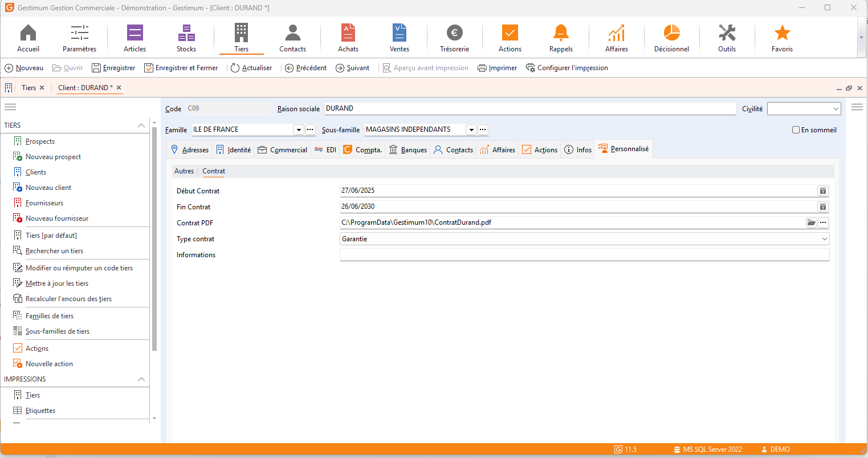This screenshot has width=868, height=458.
Task: Go to Précédent record
Action: coord(306,68)
